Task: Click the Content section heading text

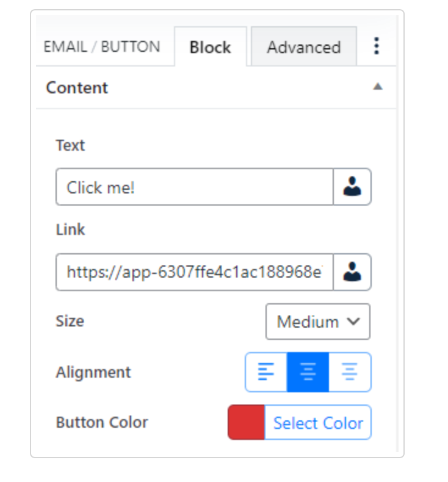Action: pos(77,87)
